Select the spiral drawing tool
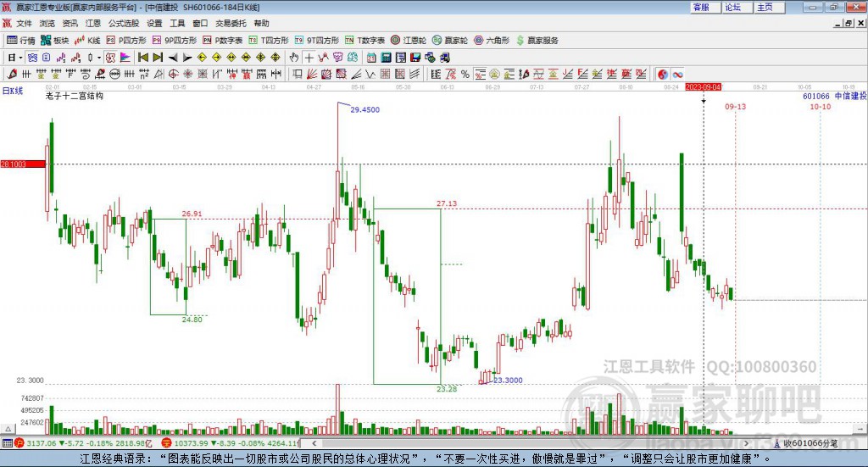The width and height of the screenshot is (868, 467). pyautogui.click(x=86, y=74)
